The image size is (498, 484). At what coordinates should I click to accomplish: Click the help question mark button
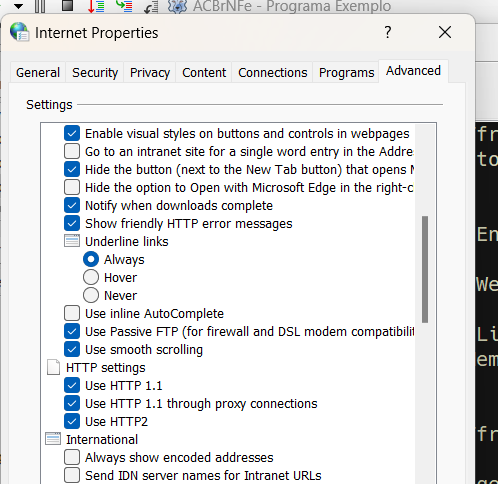pyautogui.click(x=388, y=32)
